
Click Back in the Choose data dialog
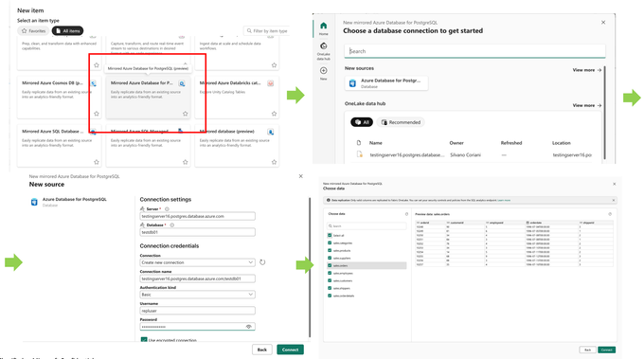click(x=588, y=350)
